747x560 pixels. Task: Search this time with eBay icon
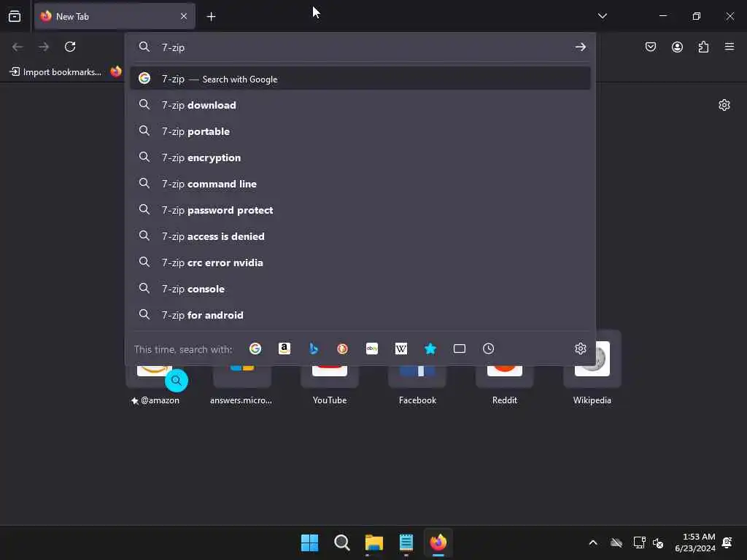(372, 349)
